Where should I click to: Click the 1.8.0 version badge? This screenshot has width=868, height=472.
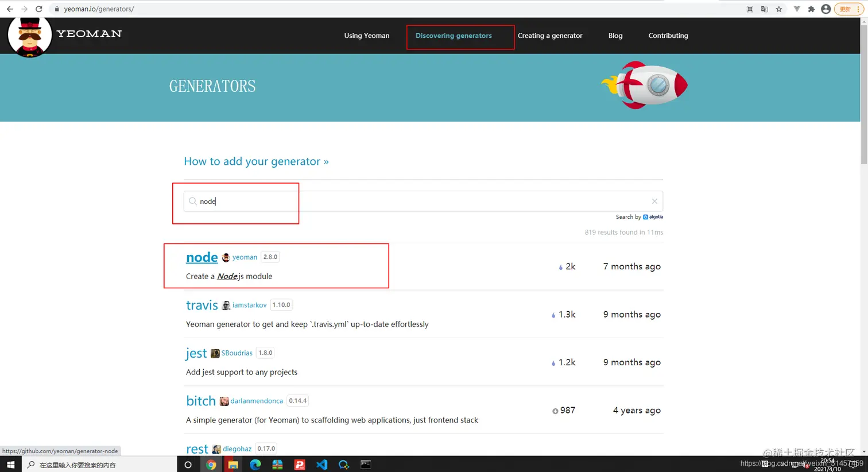click(x=265, y=353)
